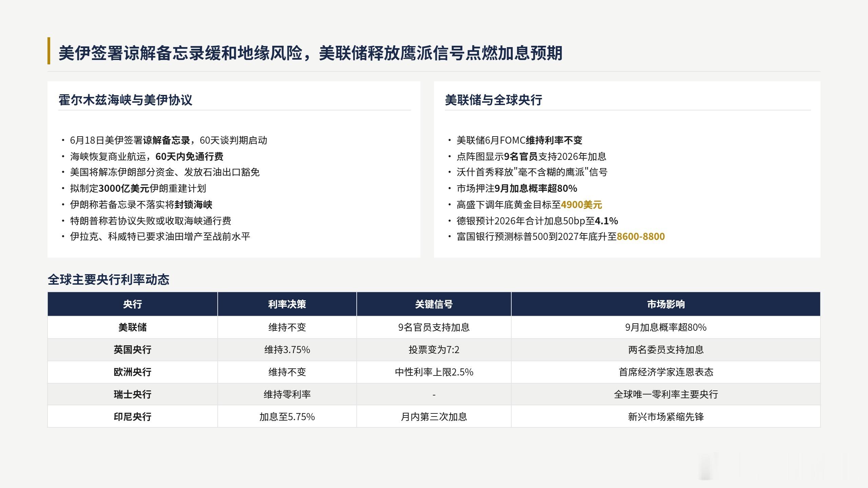This screenshot has width=868, height=488.
Task: Click the table header 利率决策
Action: point(287,304)
